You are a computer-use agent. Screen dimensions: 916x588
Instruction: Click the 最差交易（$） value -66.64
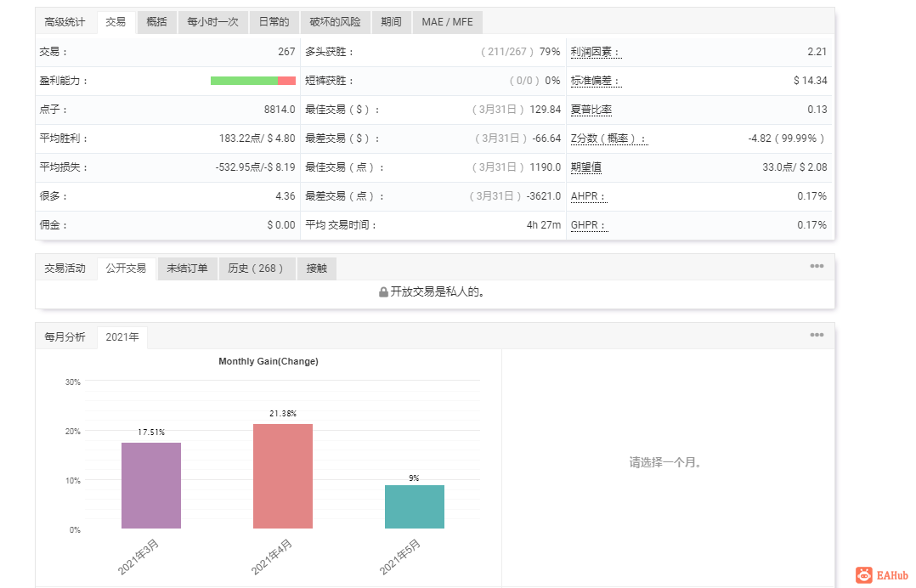[x=546, y=139]
